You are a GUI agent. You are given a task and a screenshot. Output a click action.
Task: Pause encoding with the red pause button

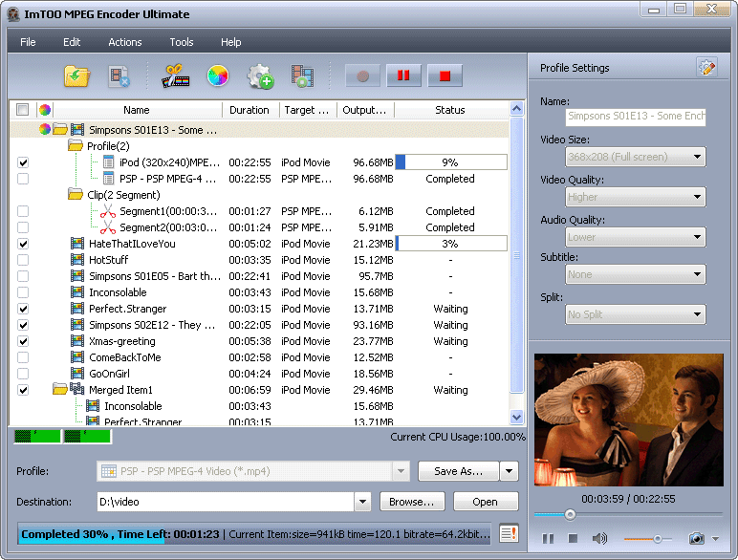pos(403,75)
